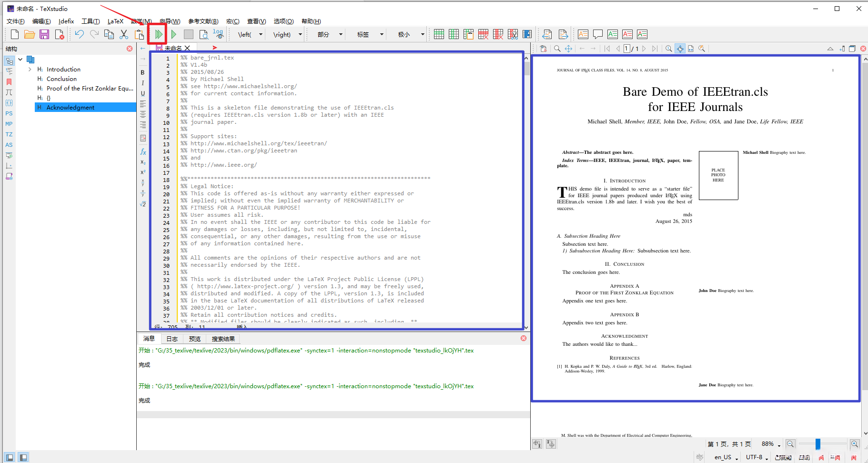The height and width of the screenshot is (463, 868).
Task: Click the Cut scissors icon
Action: (124, 34)
